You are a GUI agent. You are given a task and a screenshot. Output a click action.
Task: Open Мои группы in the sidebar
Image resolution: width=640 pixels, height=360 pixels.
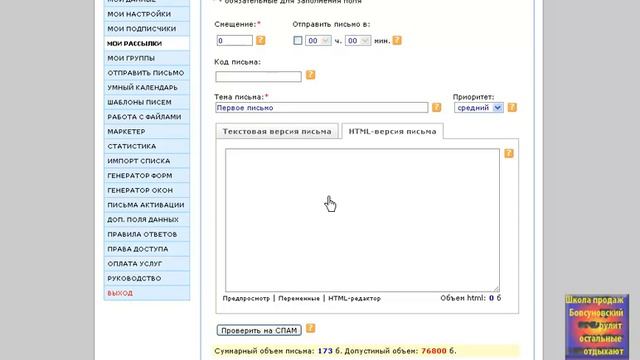click(x=147, y=58)
